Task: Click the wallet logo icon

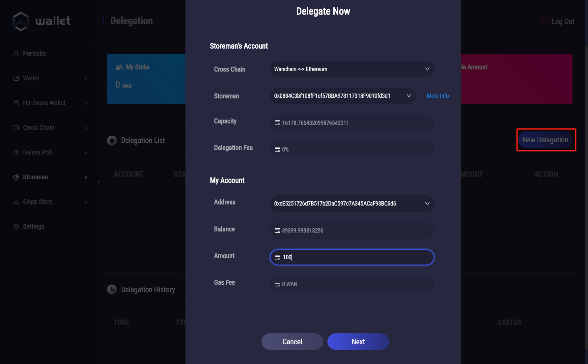Action: tap(21, 21)
